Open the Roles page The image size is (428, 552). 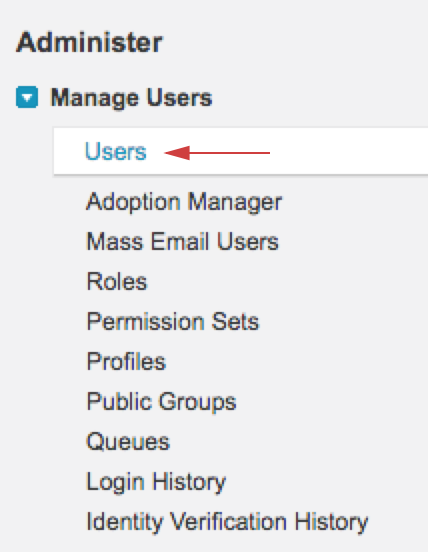(x=117, y=282)
